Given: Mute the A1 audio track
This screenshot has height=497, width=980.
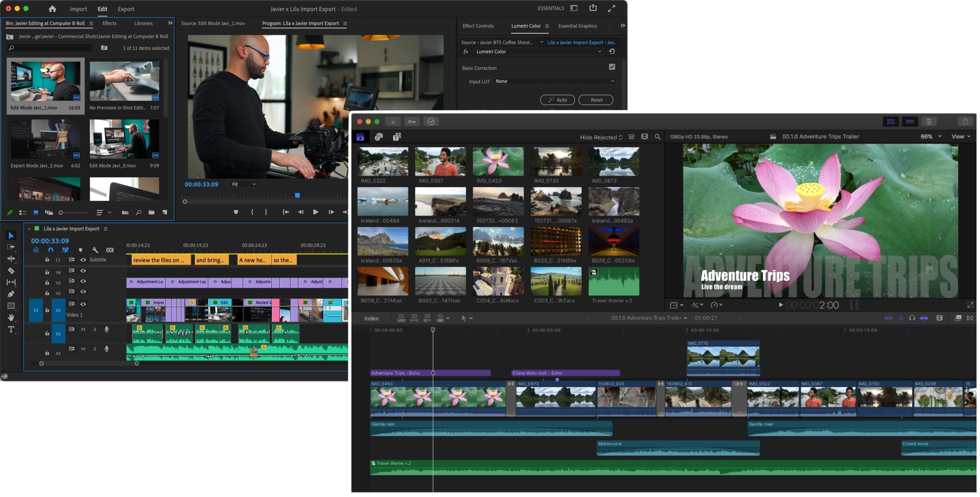Looking at the screenshot, I should pyautogui.click(x=83, y=330).
